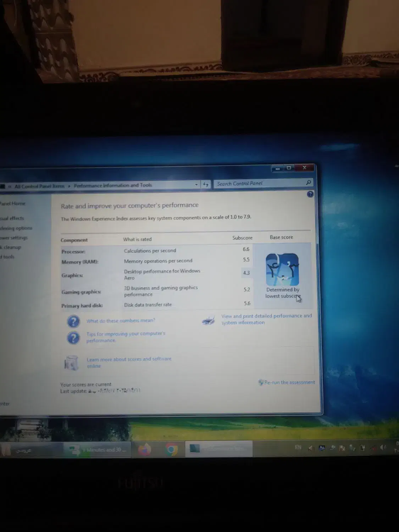Click 'What do these numbers mean?' link
399x532 pixels.
tap(121, 321)
